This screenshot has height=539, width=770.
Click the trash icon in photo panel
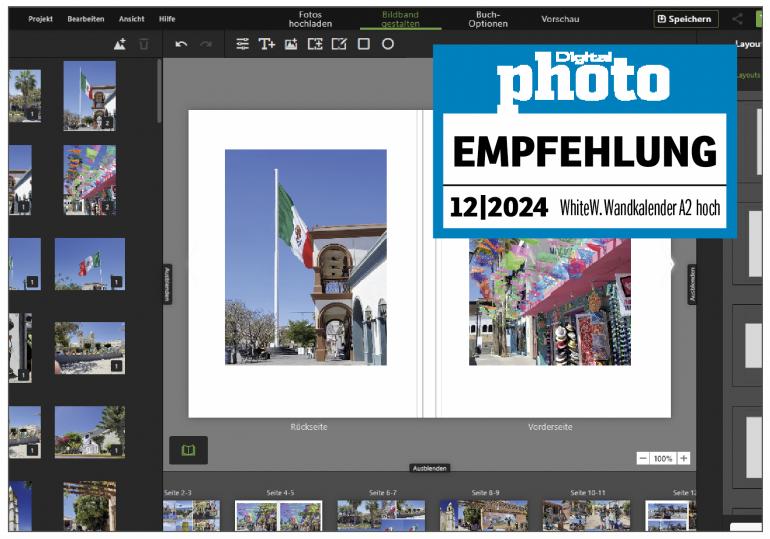[x=144, y=44]
